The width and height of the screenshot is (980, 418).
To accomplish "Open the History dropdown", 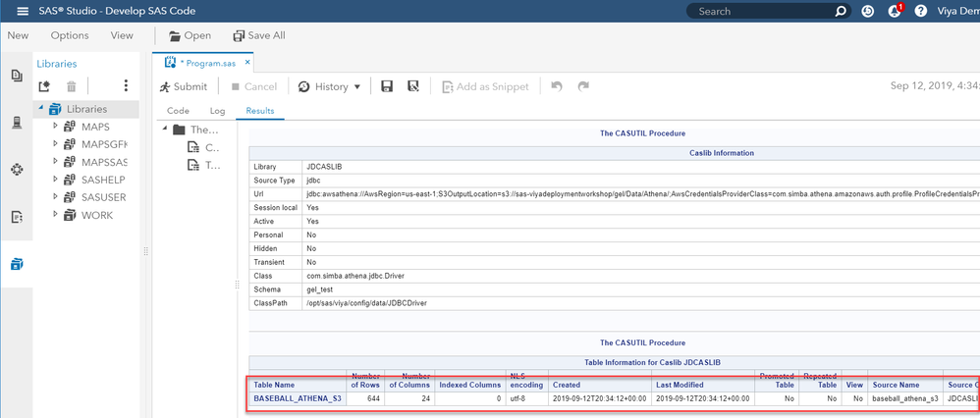I will pos(329,87).
